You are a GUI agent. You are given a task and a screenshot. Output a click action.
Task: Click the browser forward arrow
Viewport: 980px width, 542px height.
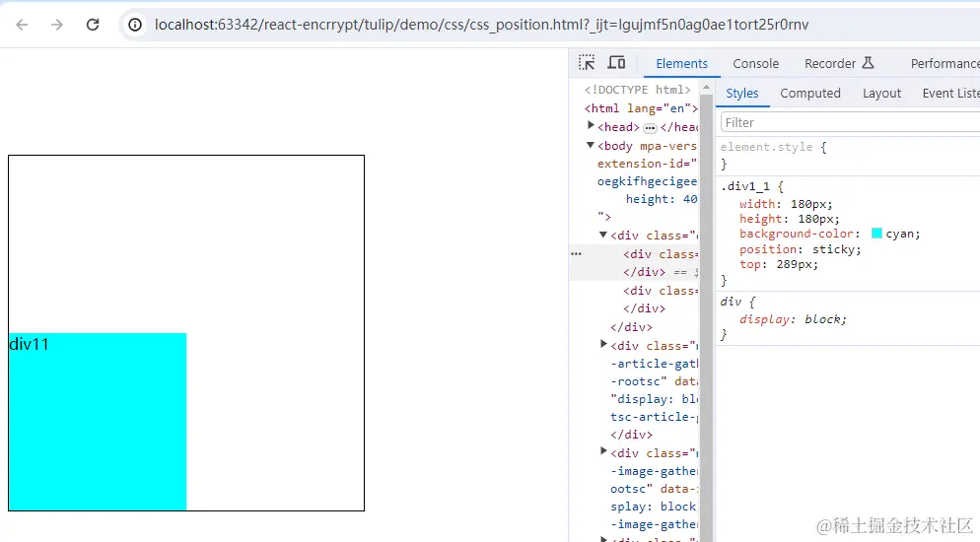click(57, 25)
